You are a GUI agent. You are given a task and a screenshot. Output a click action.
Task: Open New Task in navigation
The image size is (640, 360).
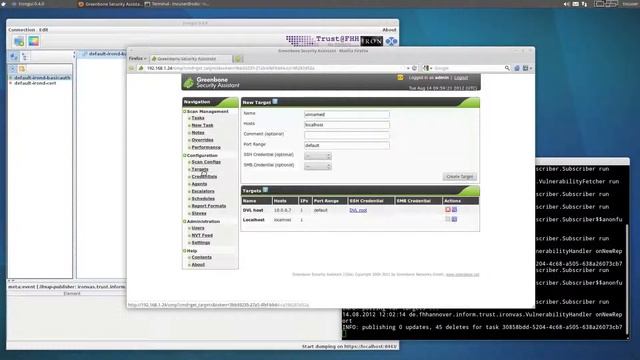(202, 125)
